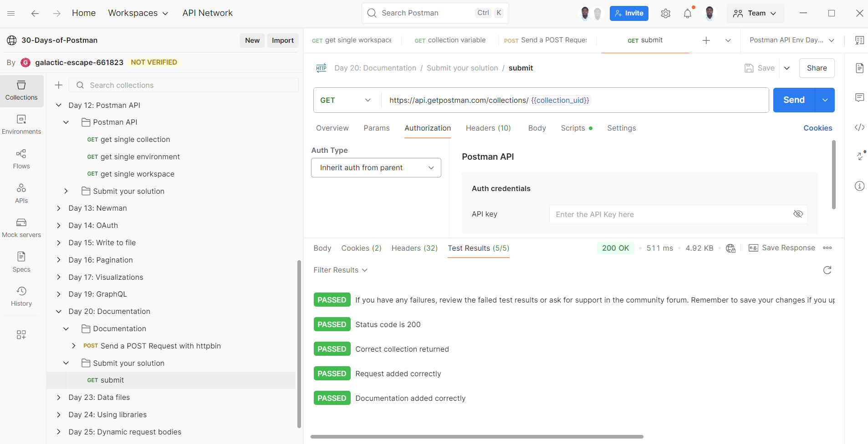Open the response Headers (32) tab
The height and width of the screenshot is (444, 868).
(414, 248)
